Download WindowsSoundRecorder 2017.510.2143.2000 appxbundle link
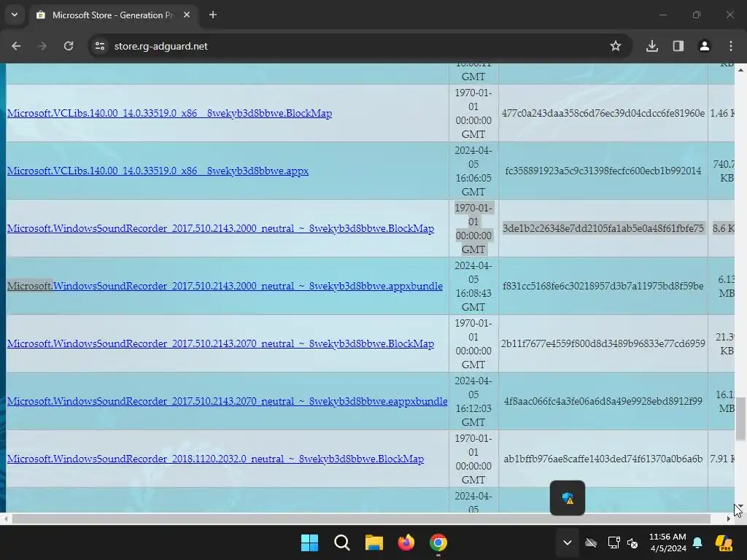The image size is (747, 560). coord(225,286)
